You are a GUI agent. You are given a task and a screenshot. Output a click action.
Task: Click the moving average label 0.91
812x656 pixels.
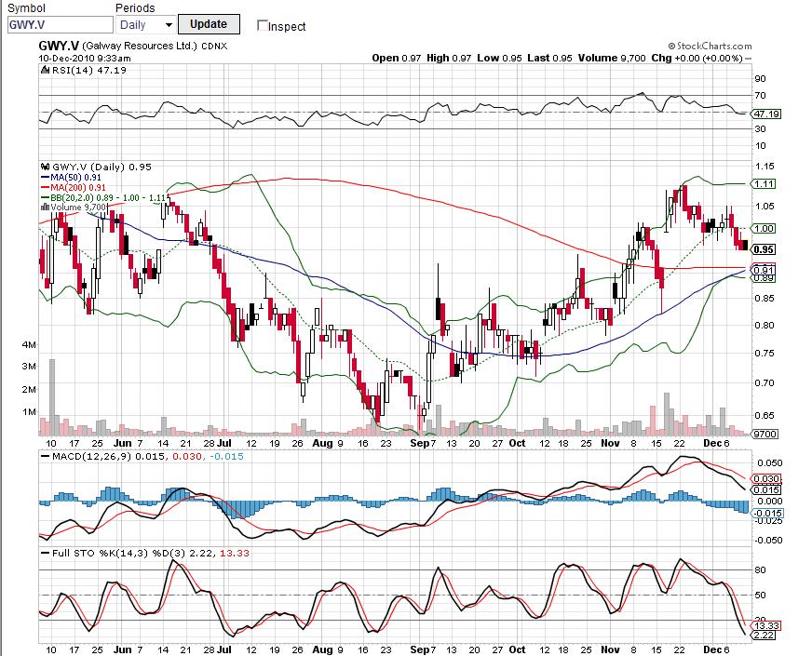point(765,270)
